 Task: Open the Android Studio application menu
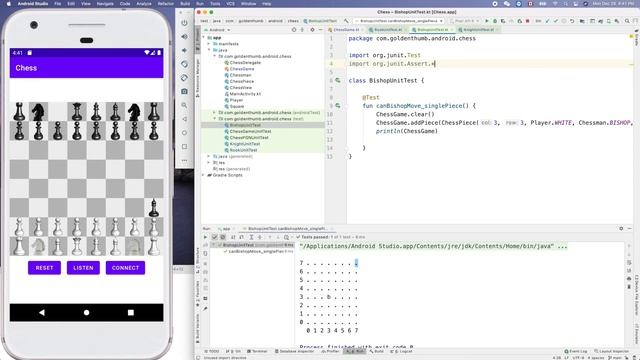33,4
